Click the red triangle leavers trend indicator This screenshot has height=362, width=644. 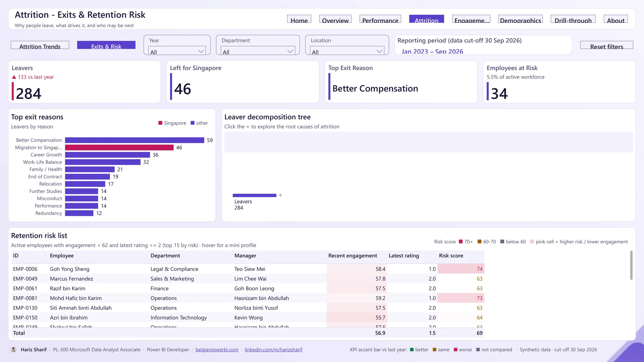click(x=14, y=77)
